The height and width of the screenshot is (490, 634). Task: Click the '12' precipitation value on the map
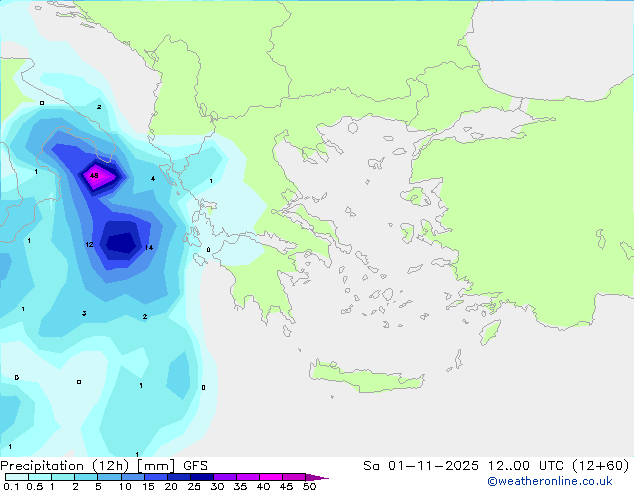(x=89, y=245)
